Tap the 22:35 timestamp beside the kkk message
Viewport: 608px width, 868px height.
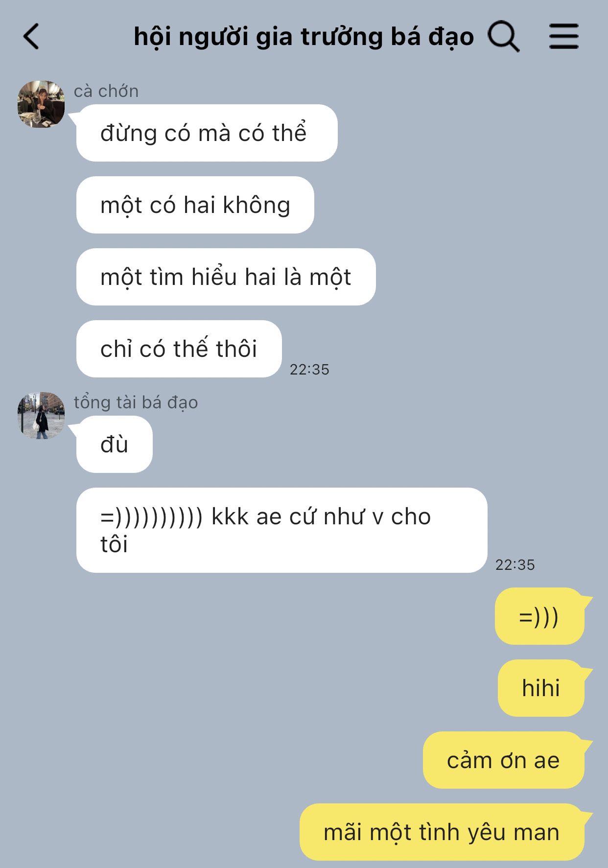coord(515,564)
